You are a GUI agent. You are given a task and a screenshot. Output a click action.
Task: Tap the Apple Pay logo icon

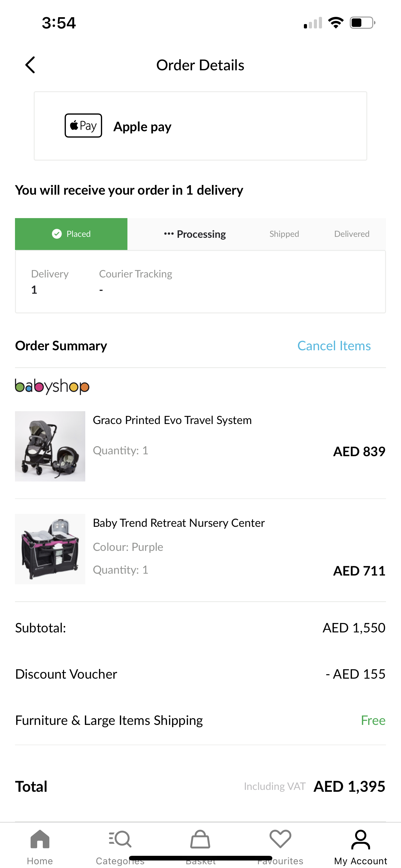(x=83, y=126)
